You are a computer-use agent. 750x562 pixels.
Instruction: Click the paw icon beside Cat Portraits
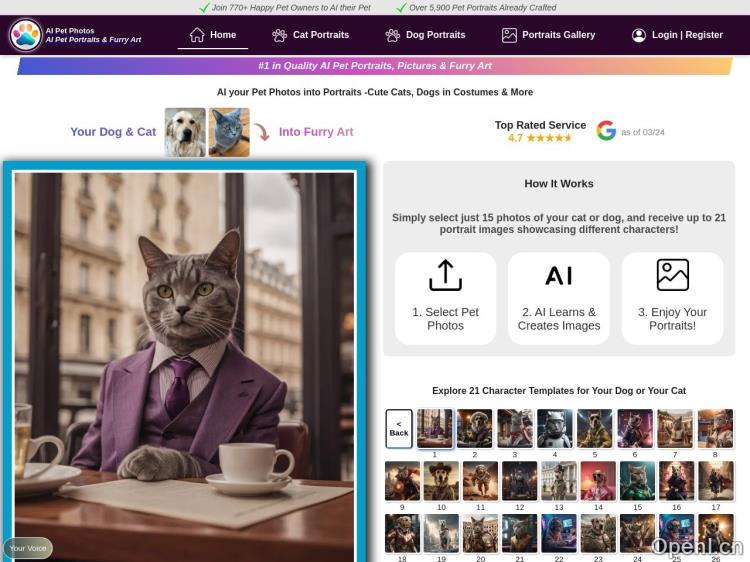click(280, 35)
